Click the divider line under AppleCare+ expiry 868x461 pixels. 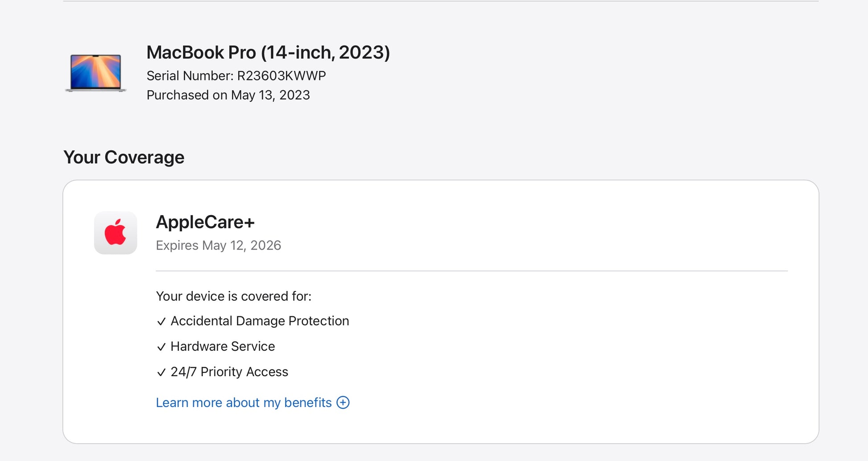[471, 271]
